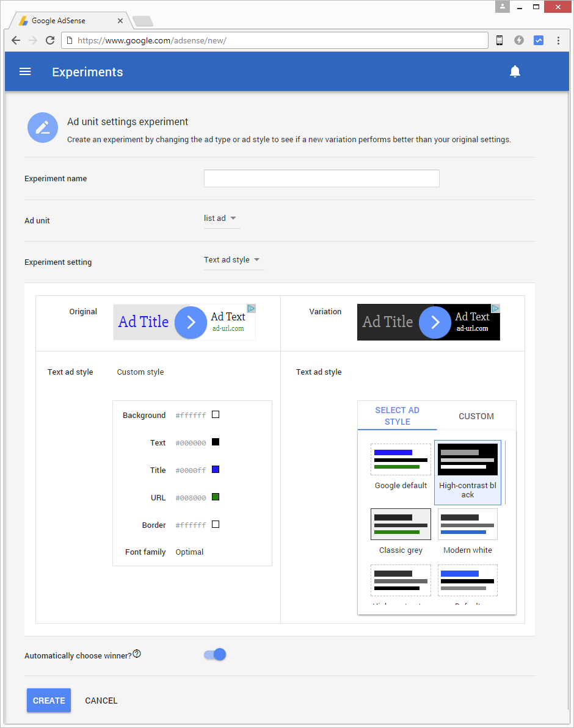
Task: Click the arrow button in Original ad preview
Action: (x=191, y=322)
